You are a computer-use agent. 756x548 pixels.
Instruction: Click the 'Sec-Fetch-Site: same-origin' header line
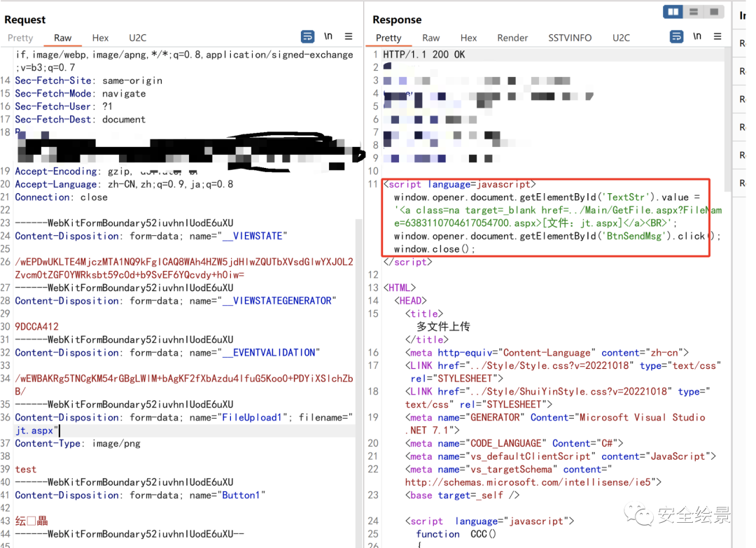coord(89,80)
